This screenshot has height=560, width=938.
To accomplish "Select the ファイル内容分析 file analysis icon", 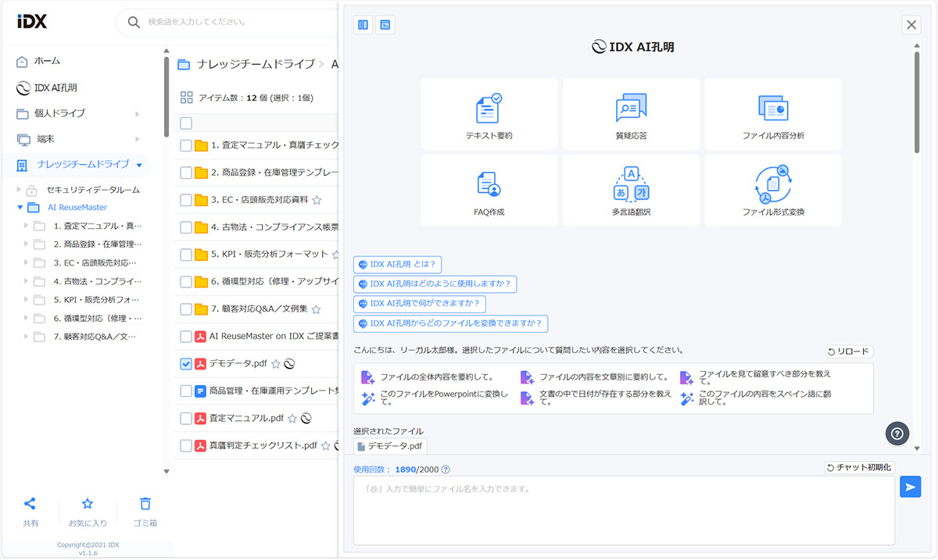I will pos(773,113).
